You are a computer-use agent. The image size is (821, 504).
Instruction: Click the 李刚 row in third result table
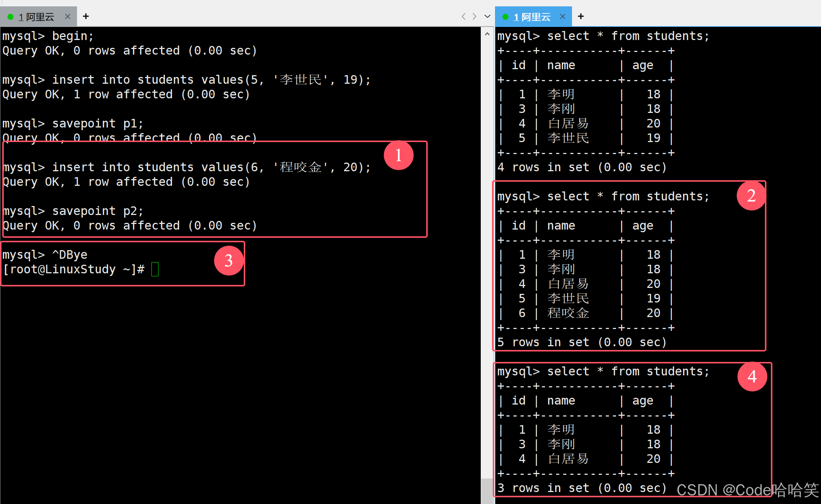pos(586,445)
